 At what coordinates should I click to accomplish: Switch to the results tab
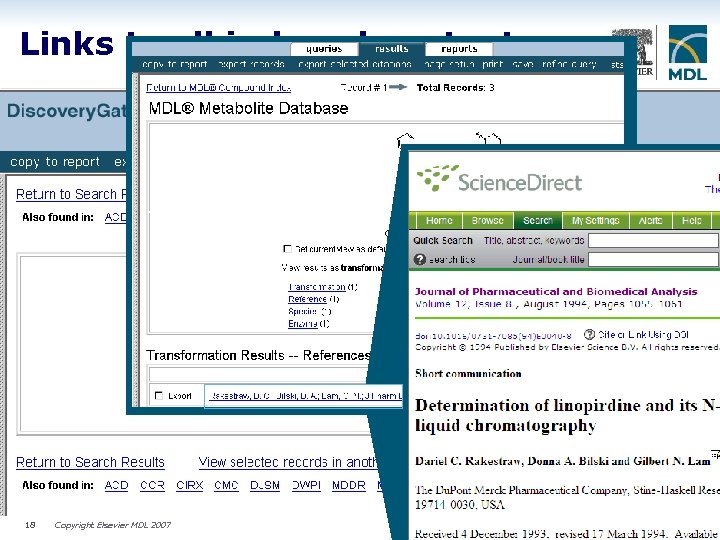click(391, 49)
